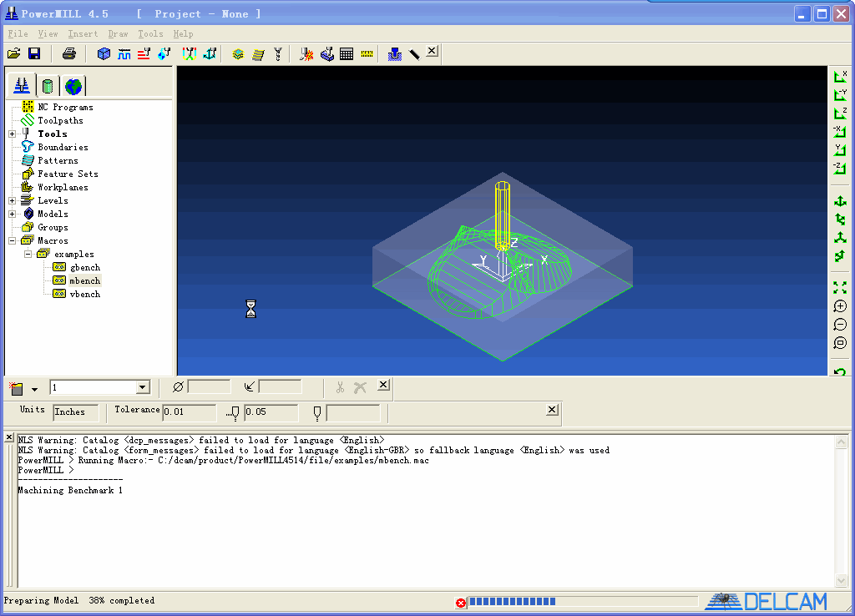This screenshot has width=855, height=616.
Task: Select first isometric view icon
Action: coord(840,201)
